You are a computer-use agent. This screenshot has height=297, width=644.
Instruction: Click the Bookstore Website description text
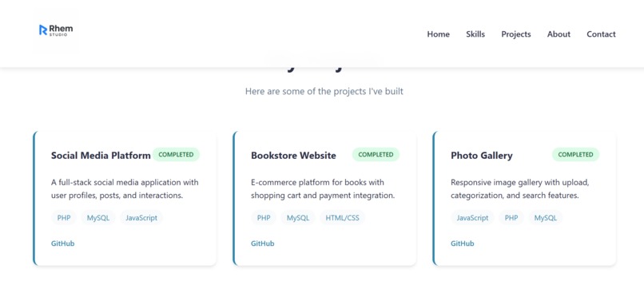[x=323, y=188]
